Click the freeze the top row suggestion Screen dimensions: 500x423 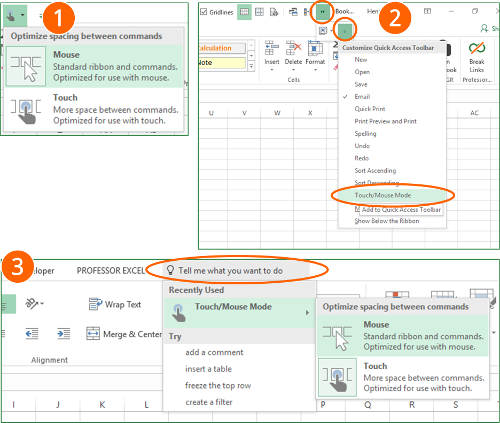click(218, 386)
